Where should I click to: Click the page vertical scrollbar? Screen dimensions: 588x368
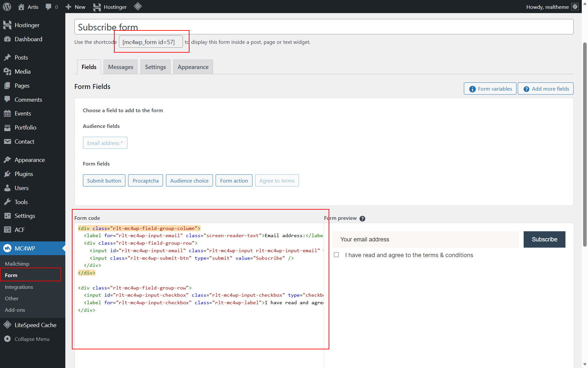[585, 144]
